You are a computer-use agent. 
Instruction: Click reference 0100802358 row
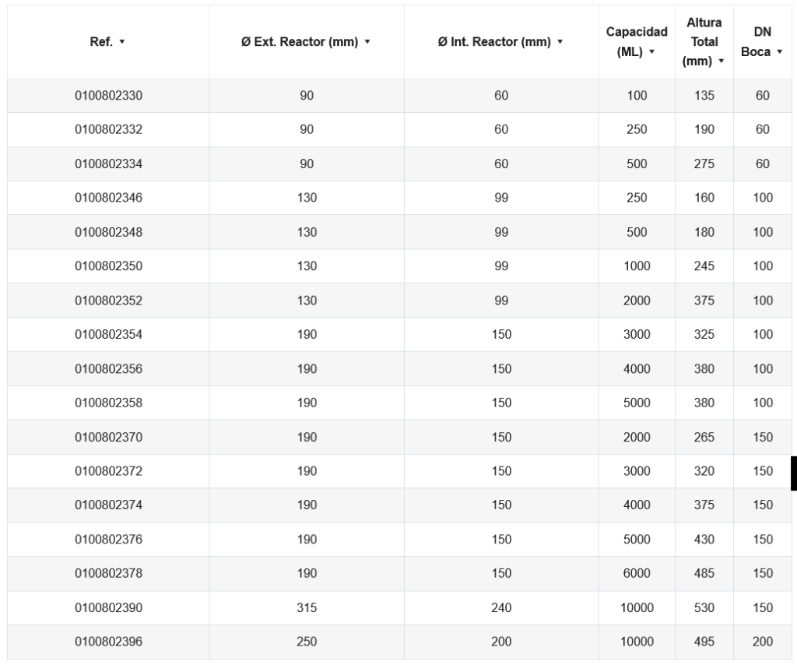point(108,403)
